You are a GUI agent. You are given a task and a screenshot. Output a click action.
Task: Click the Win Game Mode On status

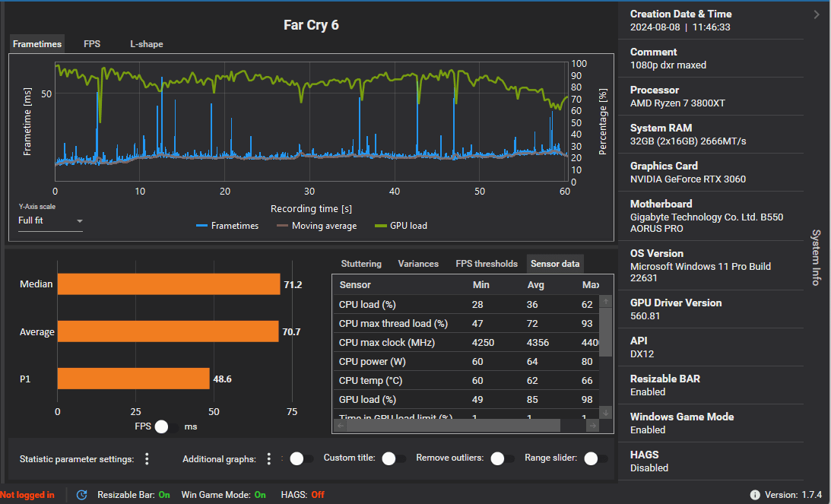pos(223,495)
